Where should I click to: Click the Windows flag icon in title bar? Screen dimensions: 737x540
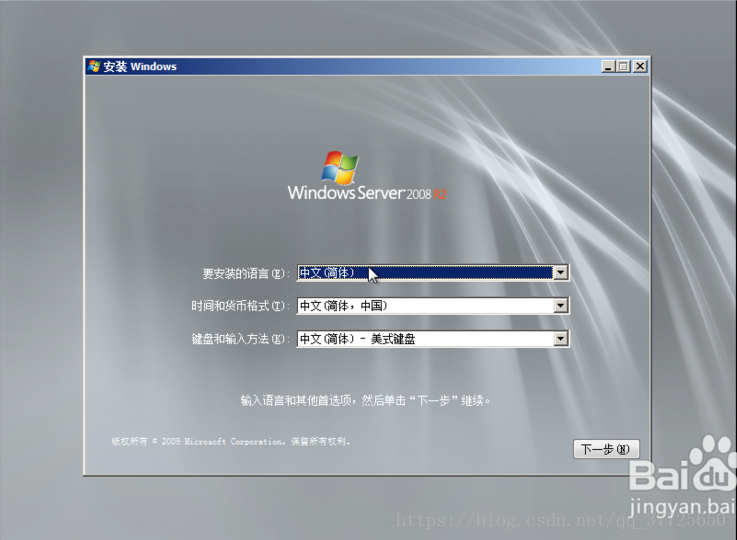[94, 66]
